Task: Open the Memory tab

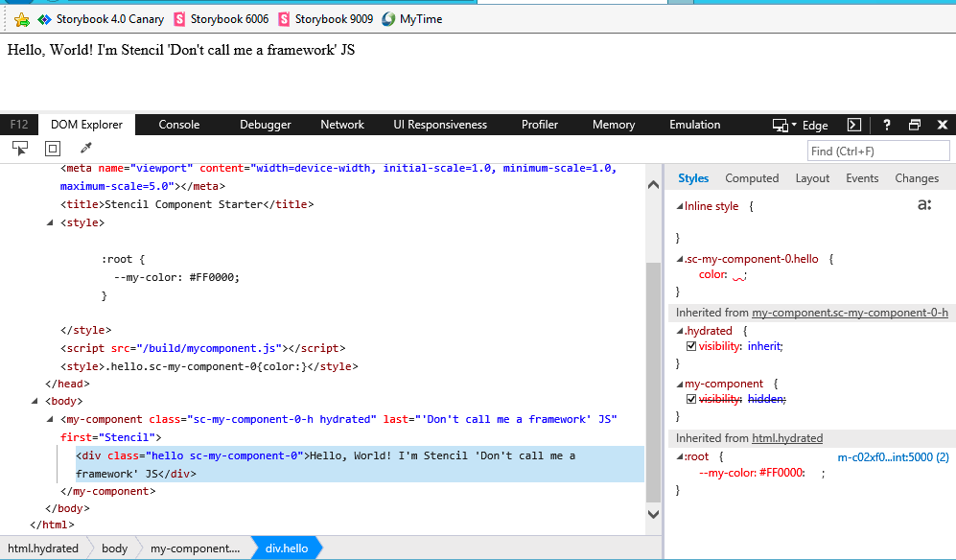Action: click(614, 125)
